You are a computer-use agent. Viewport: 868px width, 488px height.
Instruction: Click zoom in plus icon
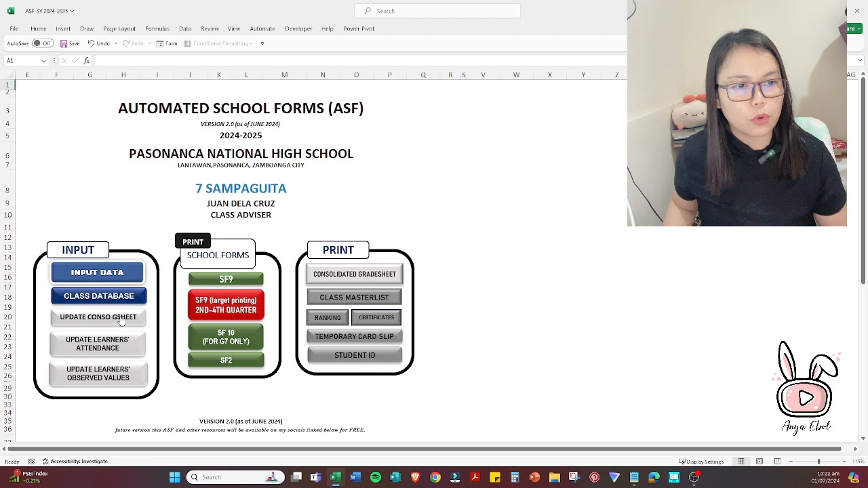tap(846, 462)
